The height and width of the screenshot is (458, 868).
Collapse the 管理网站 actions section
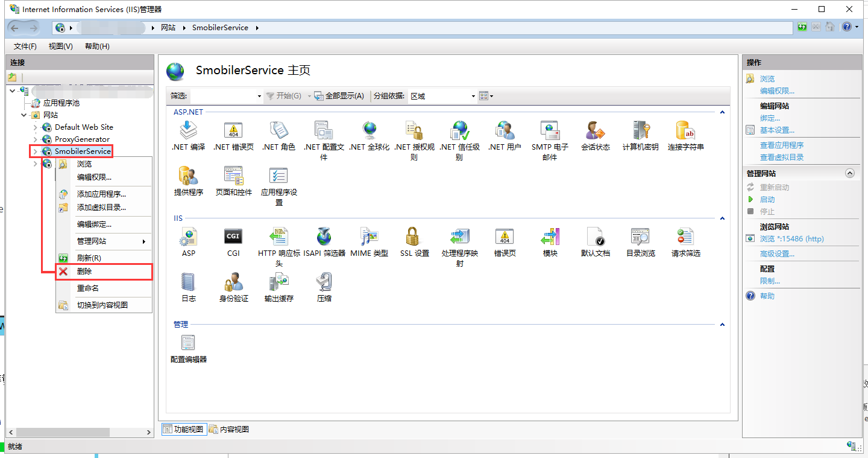pyautogui.click(x=850, y=173)
